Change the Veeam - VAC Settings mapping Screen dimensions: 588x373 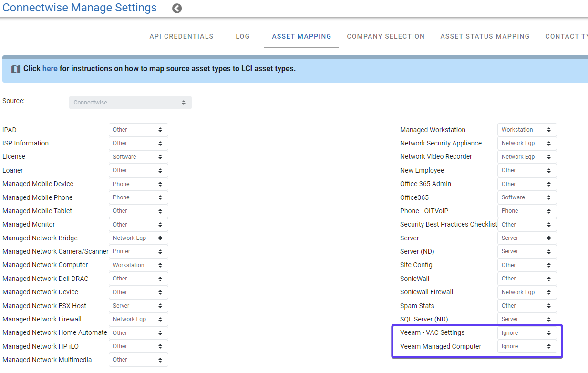pyautogui.click(x=527, y=333)
